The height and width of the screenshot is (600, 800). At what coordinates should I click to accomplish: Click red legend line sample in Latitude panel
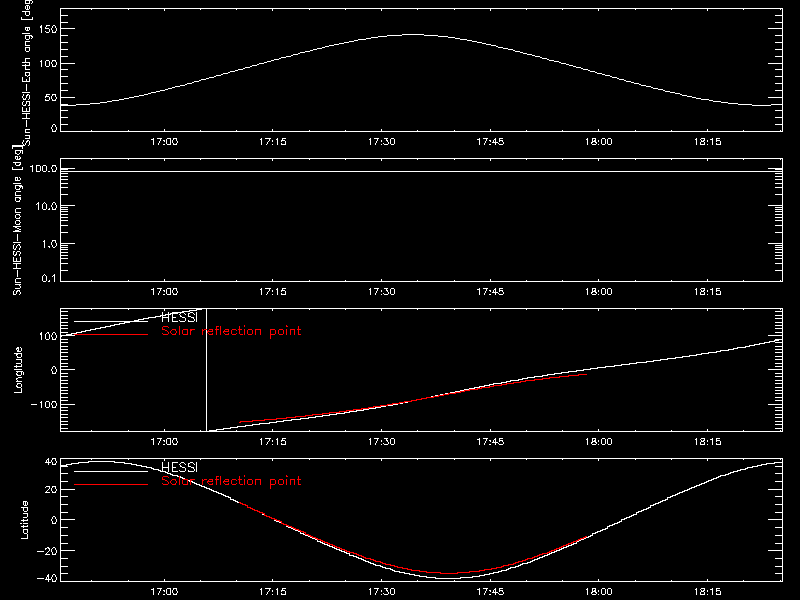(111, 484)
